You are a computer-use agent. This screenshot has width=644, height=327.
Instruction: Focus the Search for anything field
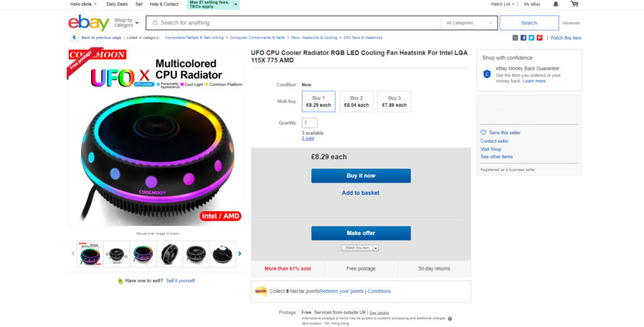(x=296, y=23)
